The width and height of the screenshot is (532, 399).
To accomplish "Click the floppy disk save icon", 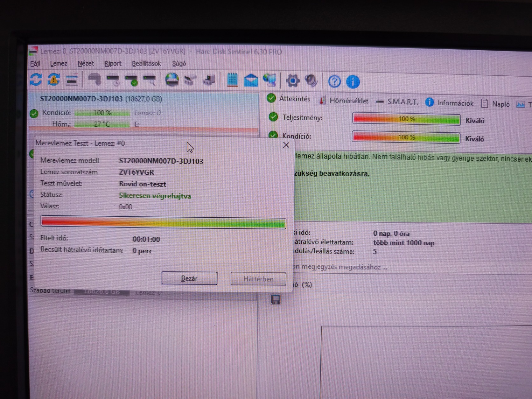I will [276, 299].
